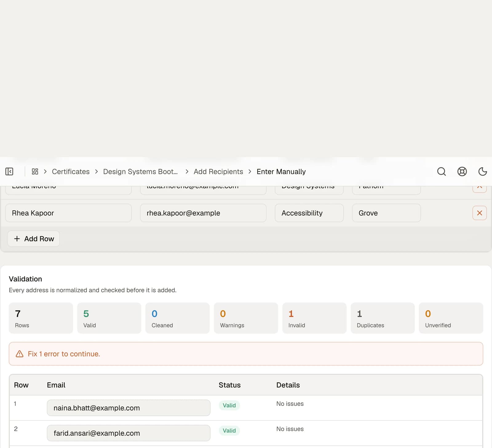Viewport: 492px width, 448px height.
Task: Open the help lifebuoy icon
Action: click(462, 171)
